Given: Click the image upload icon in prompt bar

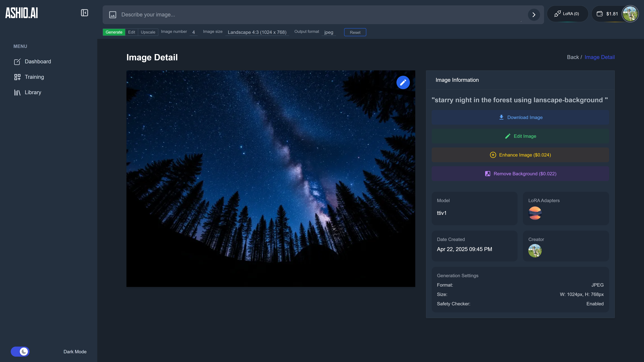Looking at the screenshot, I should point(112,15).
